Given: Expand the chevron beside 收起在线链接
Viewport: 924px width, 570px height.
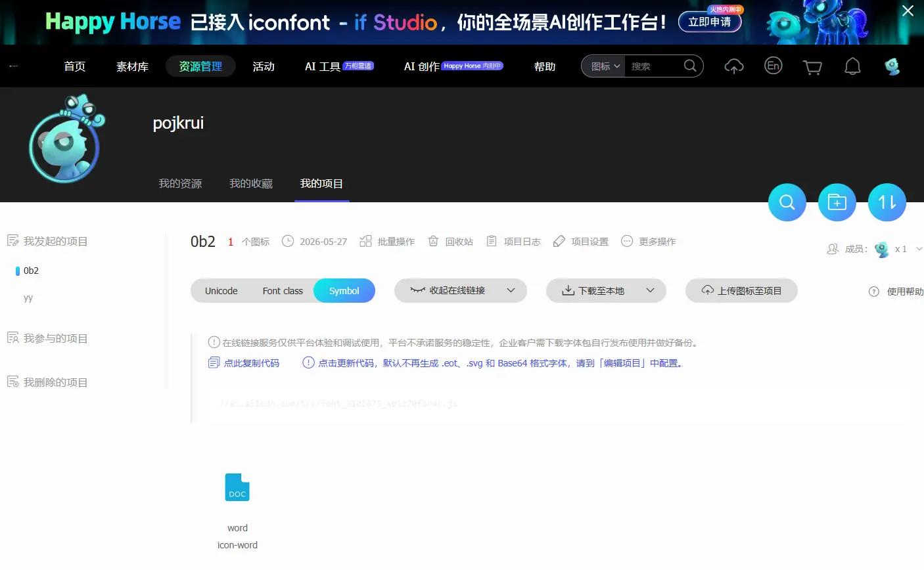Looking at the screenshot, I should (x=511, y=290).
